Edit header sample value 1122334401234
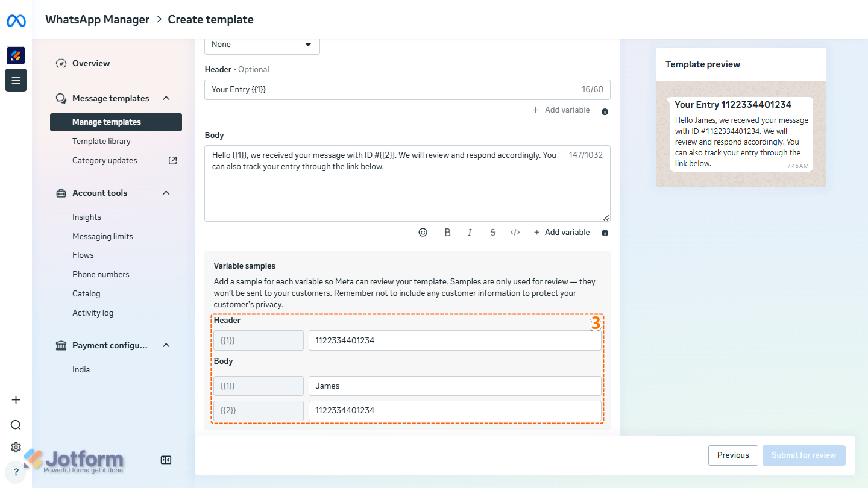868x488 pixels. tap(454, 340)
